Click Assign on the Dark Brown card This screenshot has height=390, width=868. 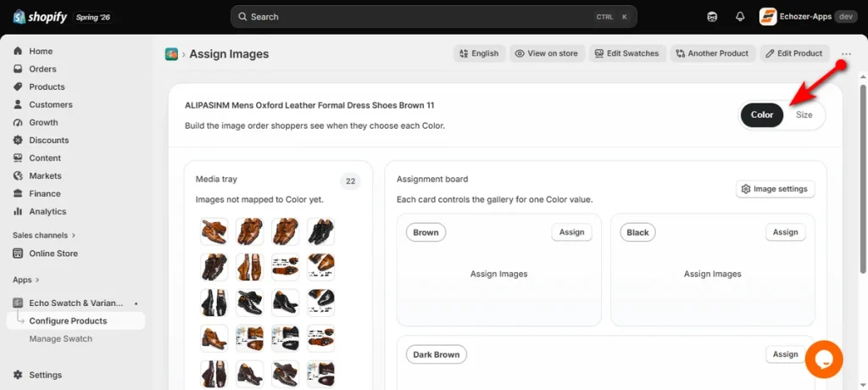coord(786,354)
